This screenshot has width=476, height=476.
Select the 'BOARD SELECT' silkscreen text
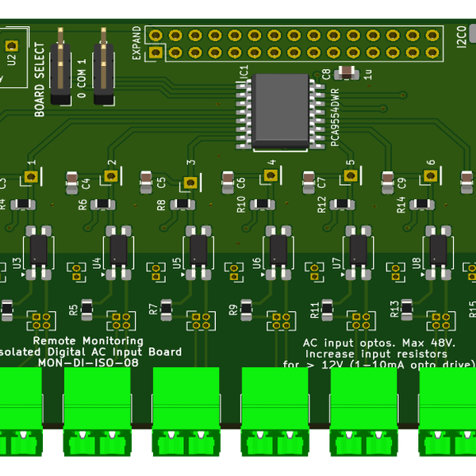click(40, 79)
